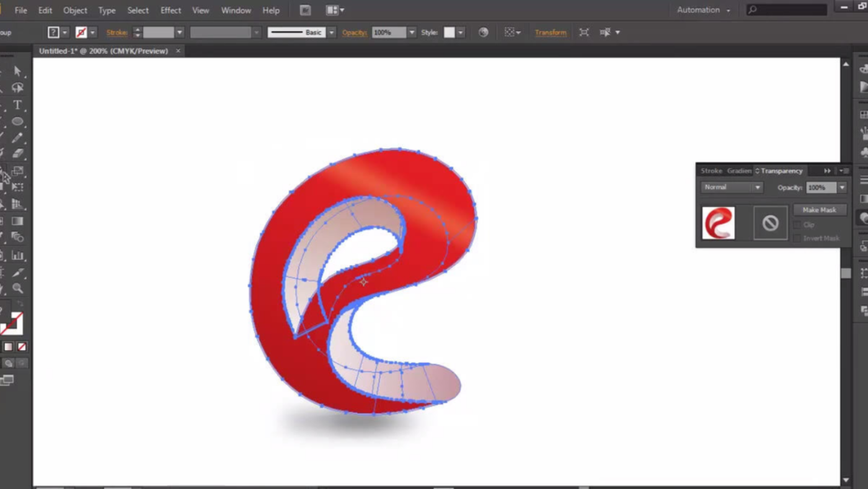Open the Edit menu
868x489 pixels.
coord(45,11)
